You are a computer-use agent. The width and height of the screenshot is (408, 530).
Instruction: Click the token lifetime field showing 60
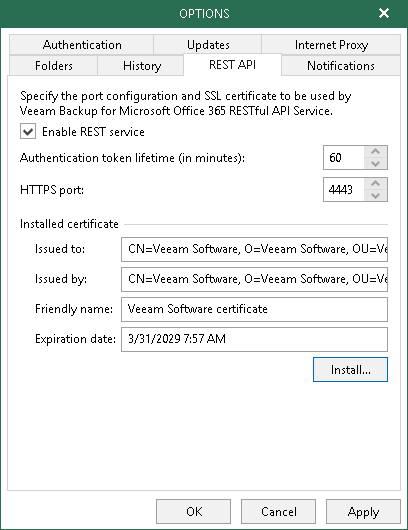[344, 158]
